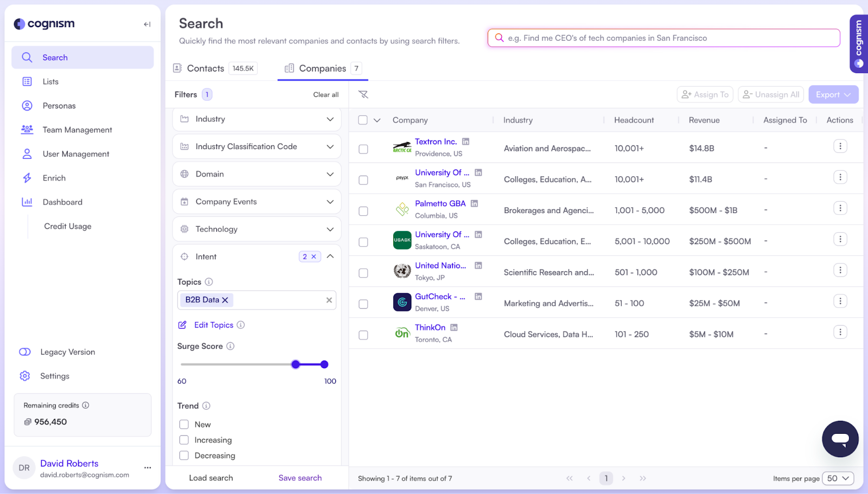Check the Increasing trend checkbox
Image resolution: width=868 pixels, height=494 pixels.
click(184, 440)
